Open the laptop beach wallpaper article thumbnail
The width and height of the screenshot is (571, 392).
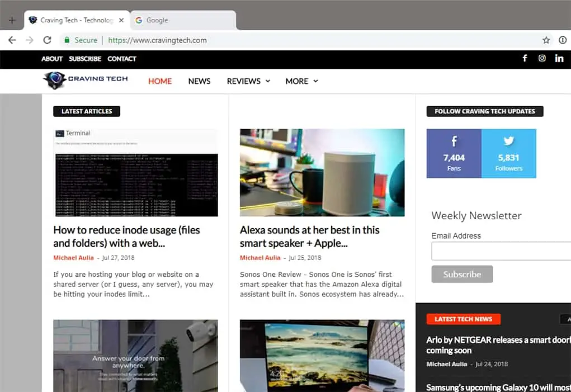click(x=322, y=356)
